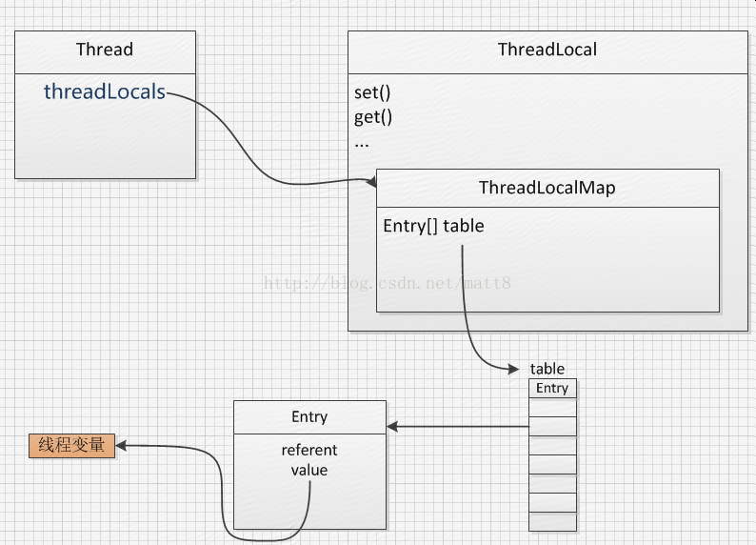Click the table label above array
The width and height of the screenshot is (756, 545).
click(547, 369)
